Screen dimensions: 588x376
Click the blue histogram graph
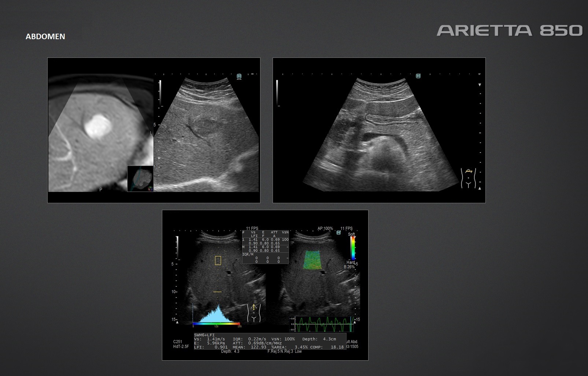[216, 314]
